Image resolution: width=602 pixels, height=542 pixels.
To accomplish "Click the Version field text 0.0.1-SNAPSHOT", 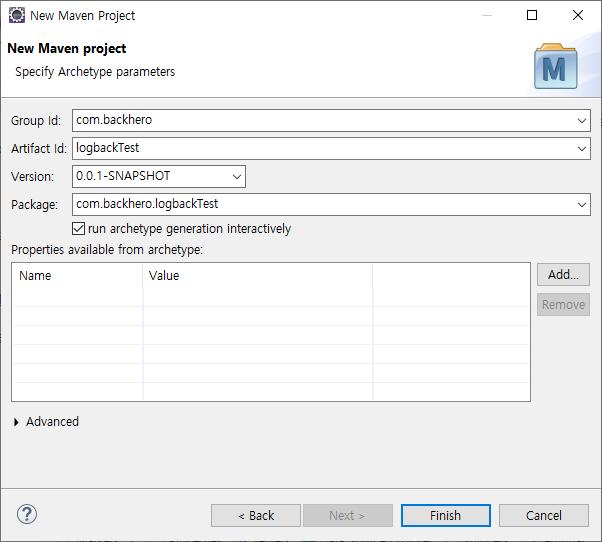I will pos(123,176).
